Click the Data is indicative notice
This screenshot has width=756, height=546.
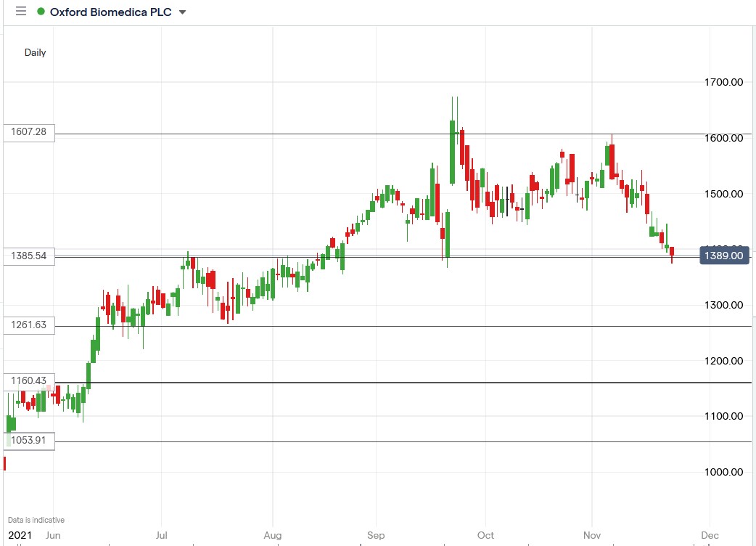point(34,519)
